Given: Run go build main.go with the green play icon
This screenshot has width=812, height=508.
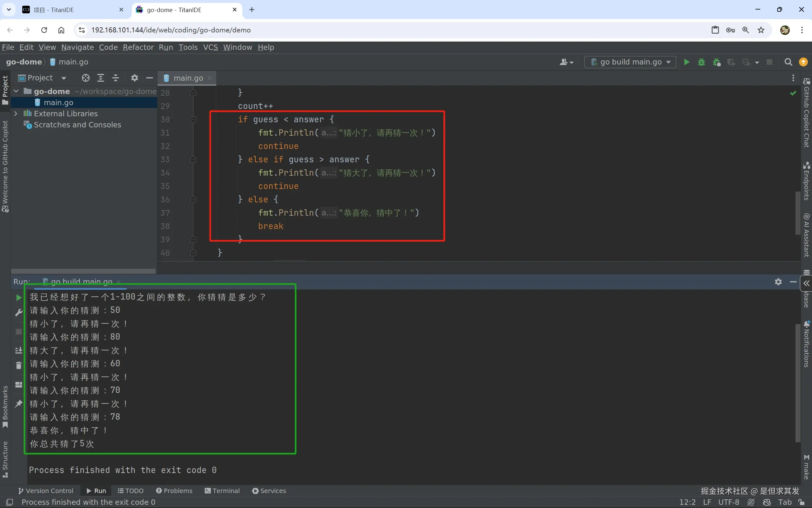Looking at the screenshot, I should click(687, 62).
